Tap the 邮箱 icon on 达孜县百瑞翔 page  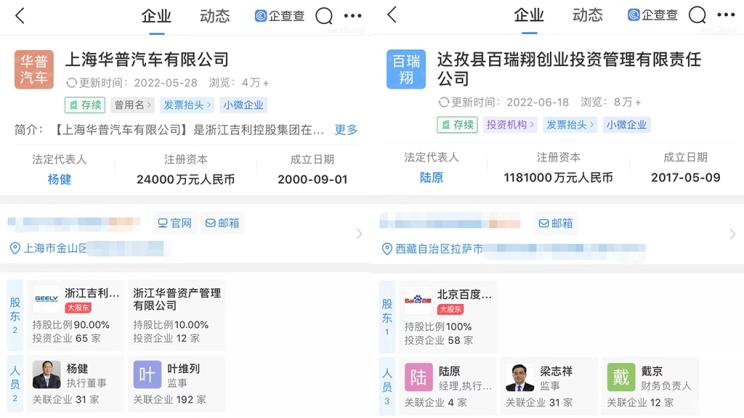click(x=555, y=223)
